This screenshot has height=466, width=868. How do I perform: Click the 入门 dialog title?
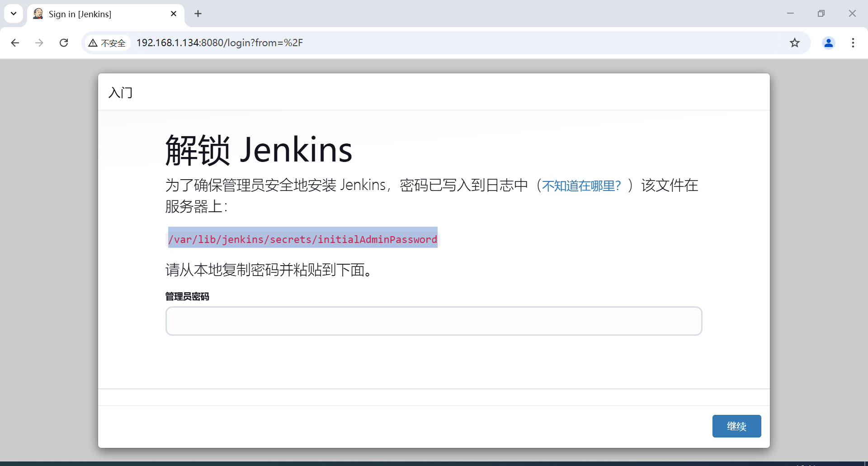pyautogui.click(x=121, y=93)
